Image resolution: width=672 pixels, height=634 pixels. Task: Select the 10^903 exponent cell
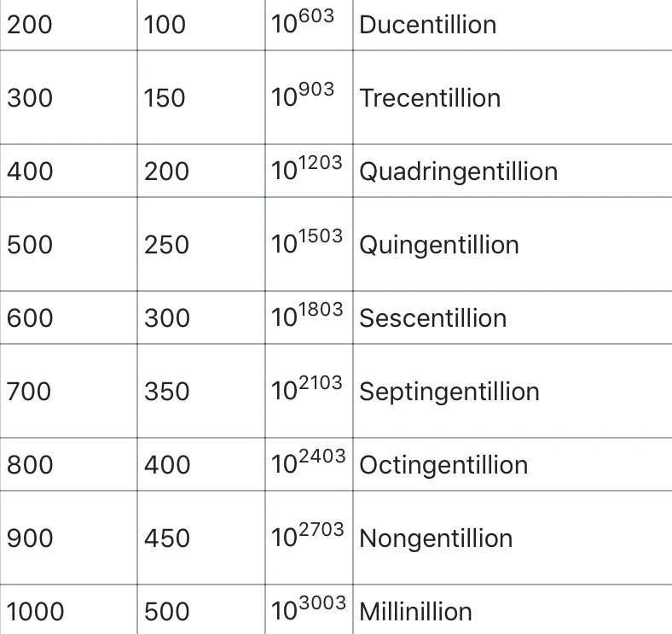[x=303, y=96]
